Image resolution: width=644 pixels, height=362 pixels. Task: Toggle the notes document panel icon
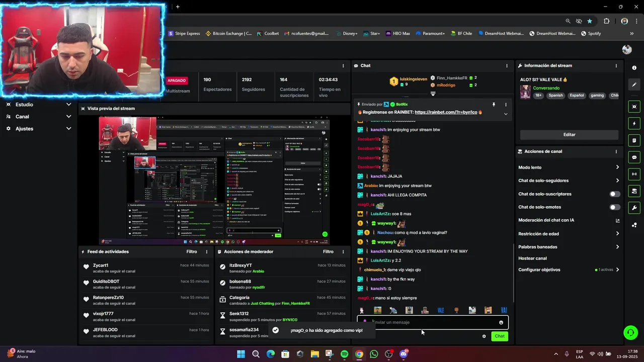click(634, 140)
